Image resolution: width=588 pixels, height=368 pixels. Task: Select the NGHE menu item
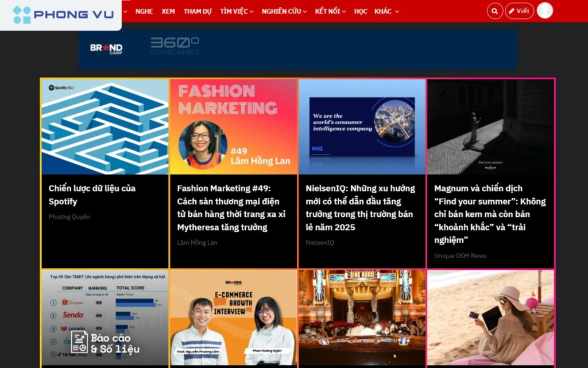coord(144,11)
